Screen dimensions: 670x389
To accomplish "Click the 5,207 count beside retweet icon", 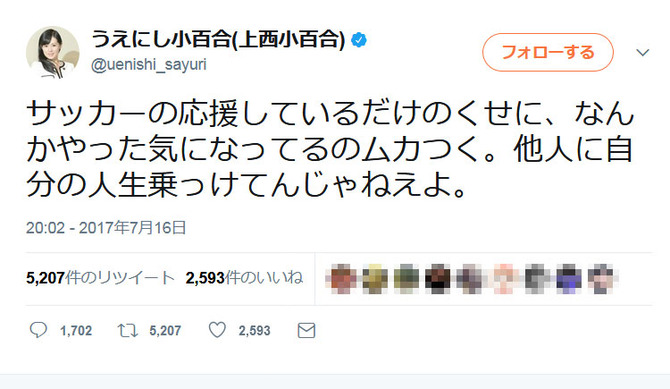I will click(165, 331).
